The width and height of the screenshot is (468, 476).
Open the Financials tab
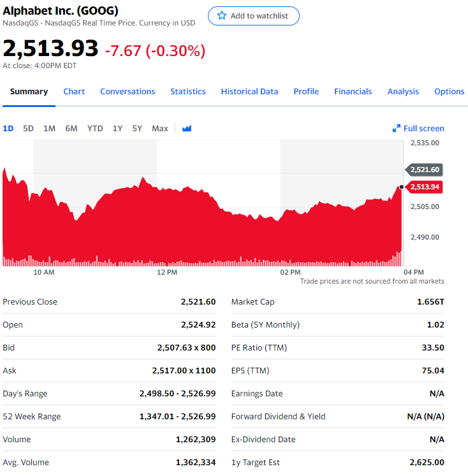click(x=353, y=91)
